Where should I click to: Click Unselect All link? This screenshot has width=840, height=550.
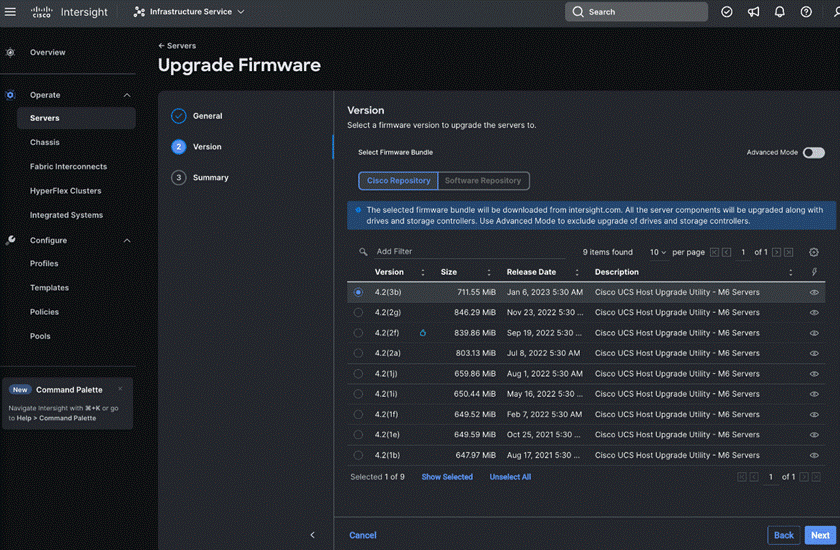(510, 477)
